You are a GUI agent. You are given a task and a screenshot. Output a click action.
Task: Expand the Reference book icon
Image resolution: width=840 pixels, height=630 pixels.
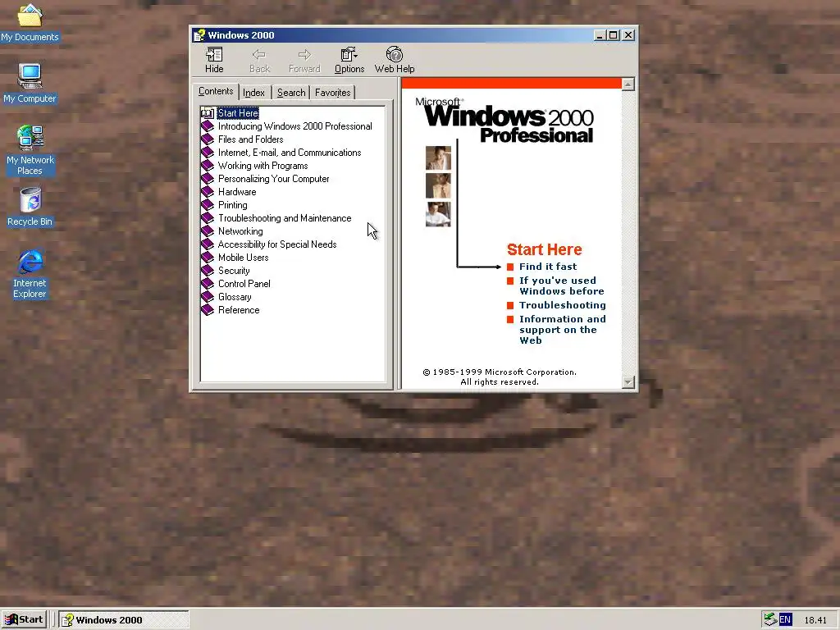coord(208,310)
